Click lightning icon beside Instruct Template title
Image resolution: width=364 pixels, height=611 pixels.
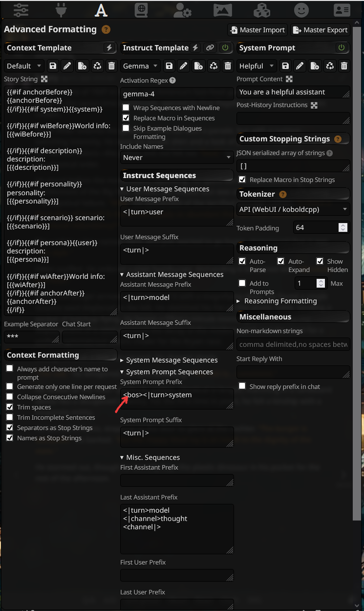195,48
